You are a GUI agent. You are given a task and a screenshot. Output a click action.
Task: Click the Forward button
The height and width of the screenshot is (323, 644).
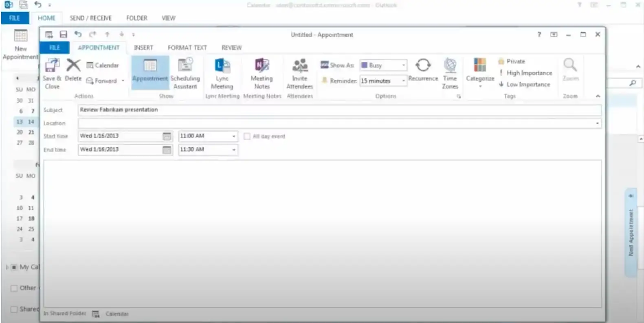coord(106,81)
